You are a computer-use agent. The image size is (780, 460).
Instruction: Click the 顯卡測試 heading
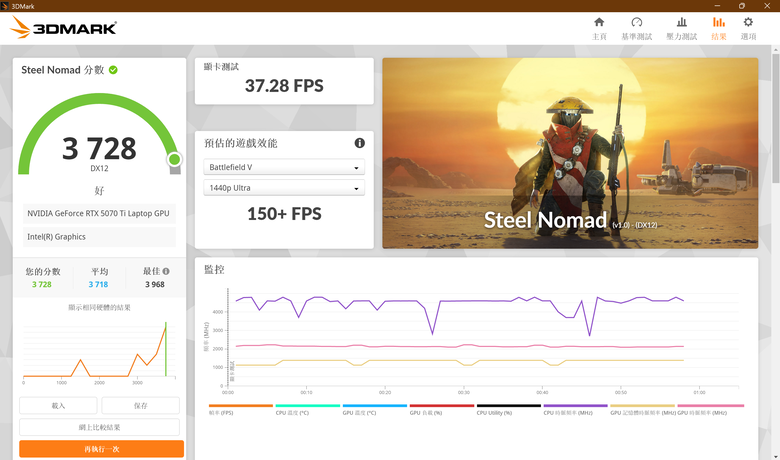tap(221, 67)
